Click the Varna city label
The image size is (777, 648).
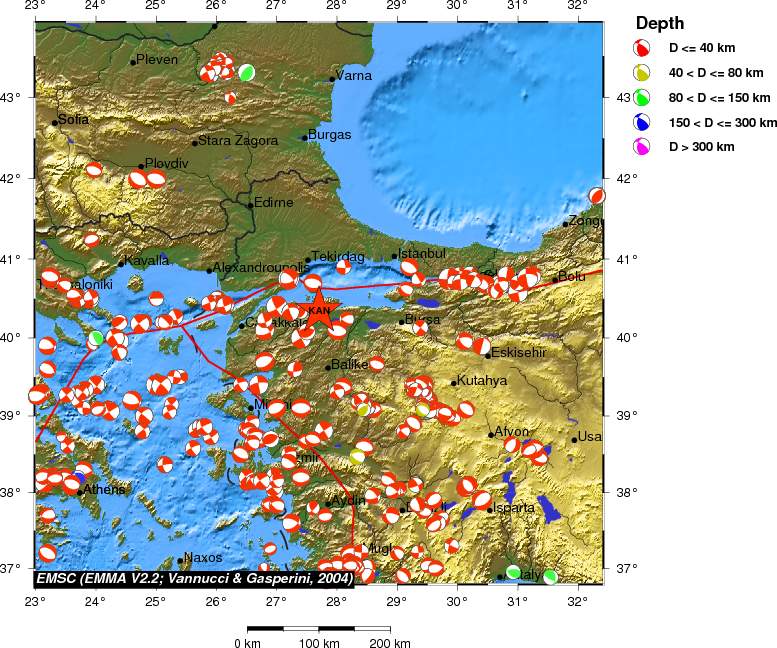coord(354,75)
